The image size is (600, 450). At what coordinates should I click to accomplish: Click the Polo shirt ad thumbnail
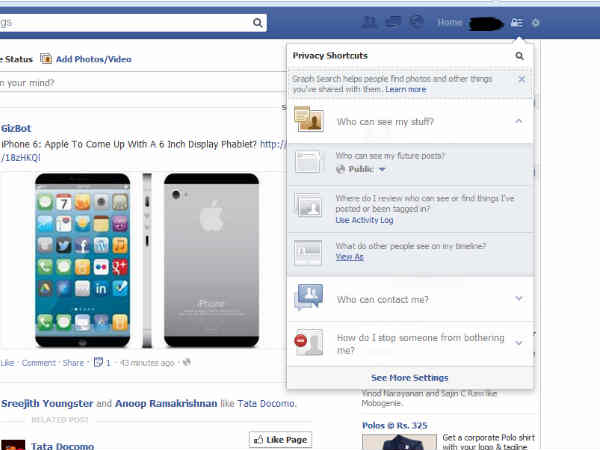399,442
